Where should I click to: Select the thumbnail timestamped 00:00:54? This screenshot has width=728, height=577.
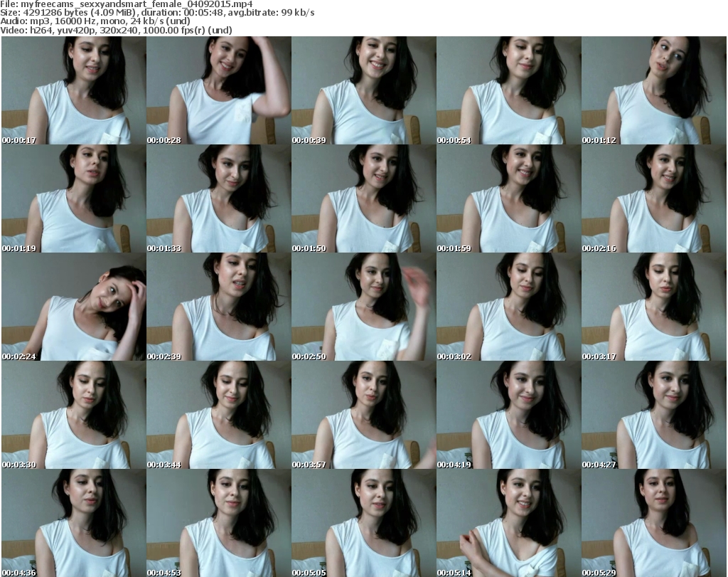pos(509,90)
